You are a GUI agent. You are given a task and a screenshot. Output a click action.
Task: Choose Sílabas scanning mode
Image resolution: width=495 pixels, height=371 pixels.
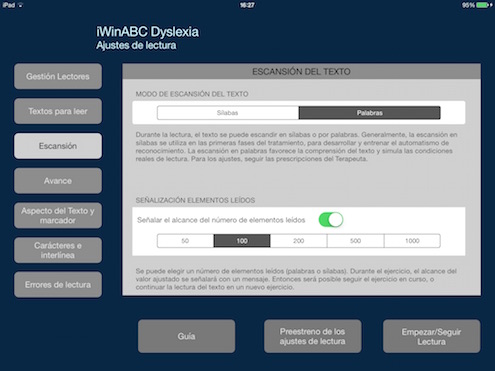coord(228,113)
